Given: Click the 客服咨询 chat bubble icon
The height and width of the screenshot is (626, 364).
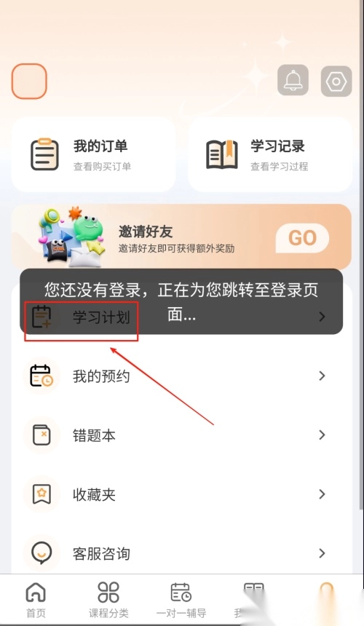Looking at the screenshot, I should pyautogui.click(x=41, y=553).
